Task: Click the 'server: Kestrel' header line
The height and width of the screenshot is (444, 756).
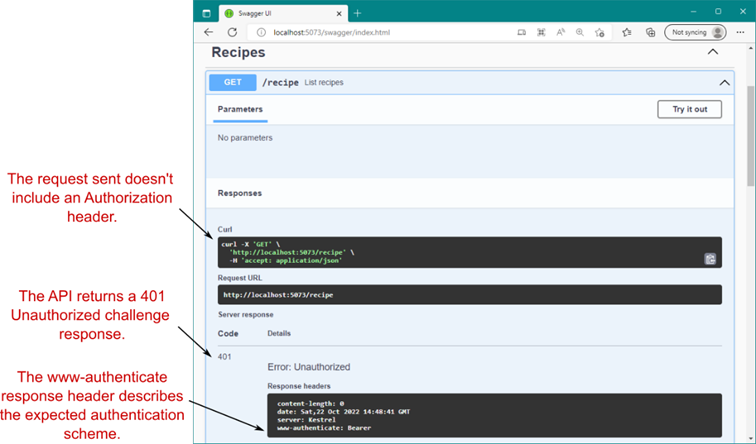Action: (x=306, y=420)
